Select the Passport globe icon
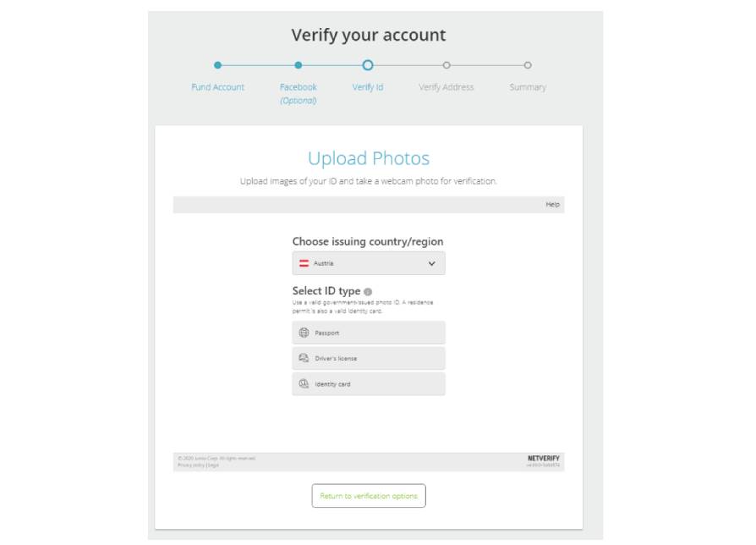This screenshot has height=545, width=756. [304, 333]
